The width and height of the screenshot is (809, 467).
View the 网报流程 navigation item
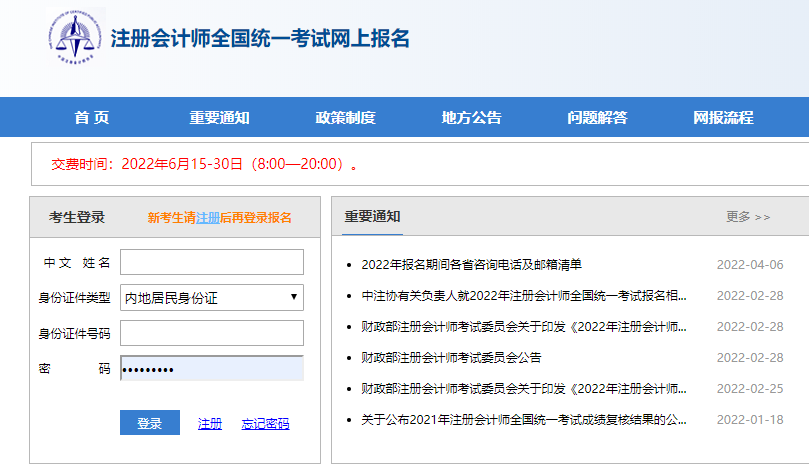pyautogui.click(x=723, y=118)
